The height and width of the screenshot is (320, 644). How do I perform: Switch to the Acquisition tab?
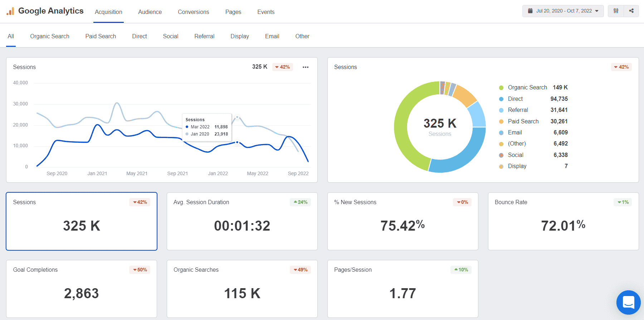point(108,12)
